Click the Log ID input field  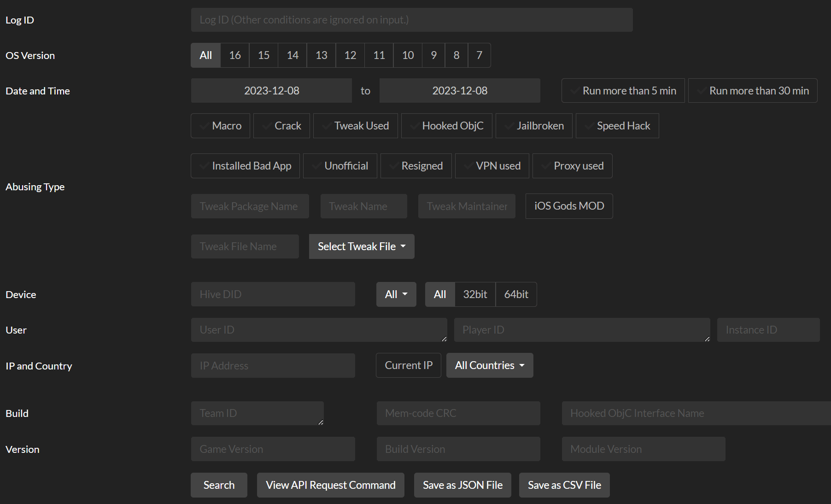click(x=411, y=20)
